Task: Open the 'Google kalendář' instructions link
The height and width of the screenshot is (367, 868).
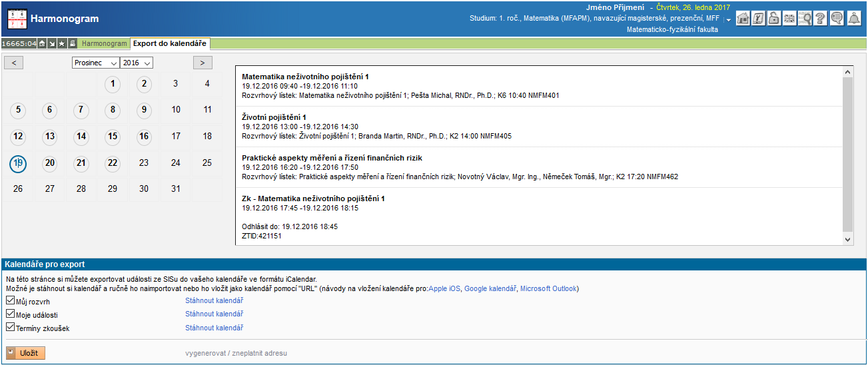Action: (x=490, y=289)
